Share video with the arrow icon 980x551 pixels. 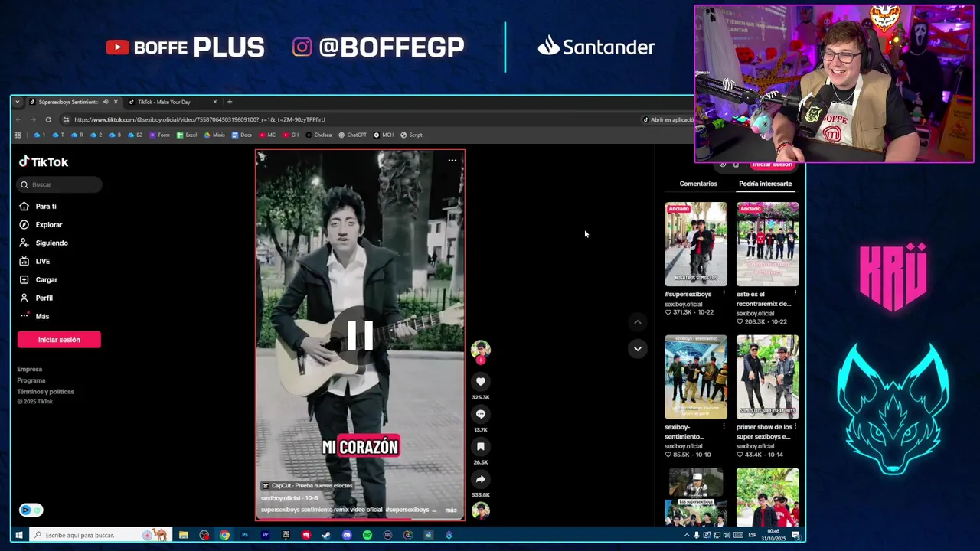pos(481,479)
